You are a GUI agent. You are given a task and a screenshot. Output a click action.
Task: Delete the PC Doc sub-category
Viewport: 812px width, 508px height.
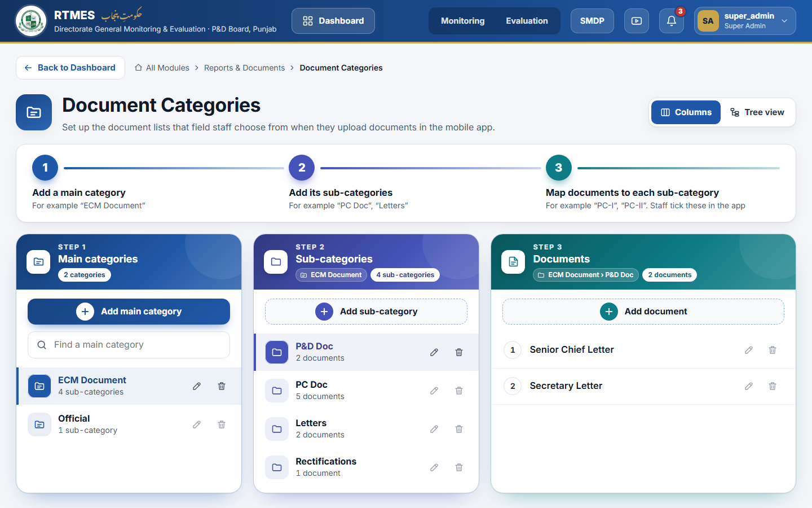pyautogui.click(x=459, y=391)
